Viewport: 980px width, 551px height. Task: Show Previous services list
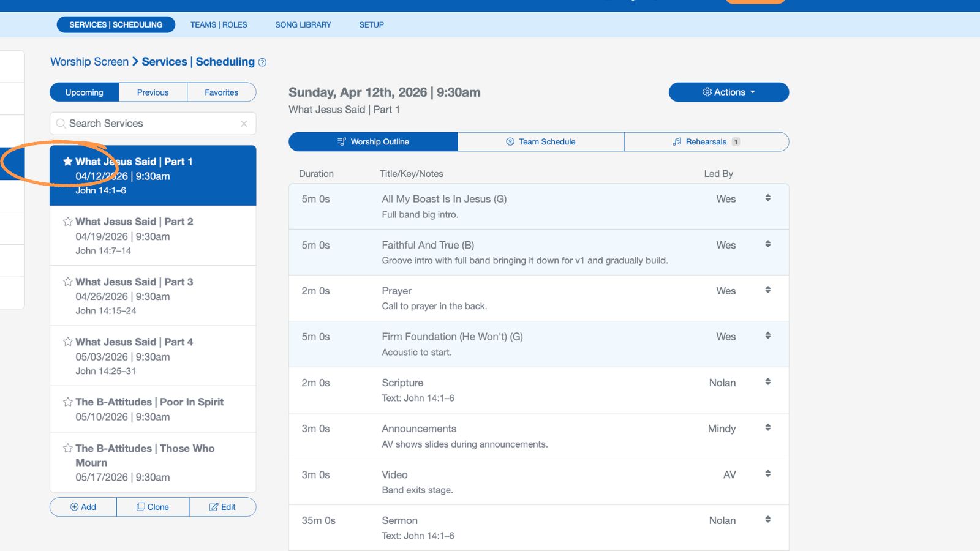[153, 92]
